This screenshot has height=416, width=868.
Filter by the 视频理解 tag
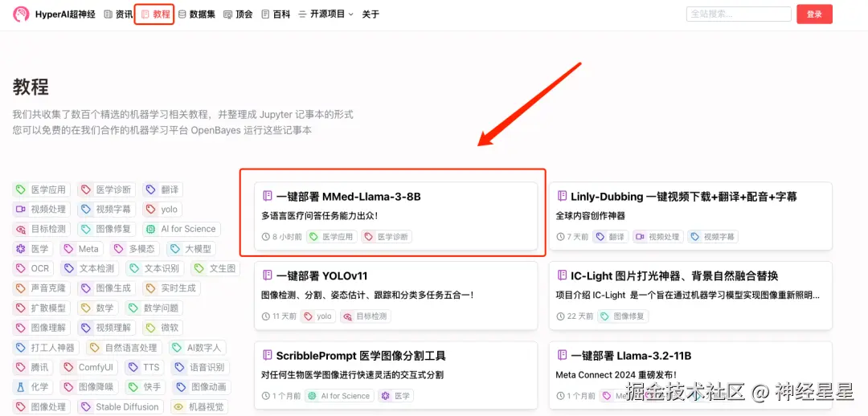[x=106, y=328]
